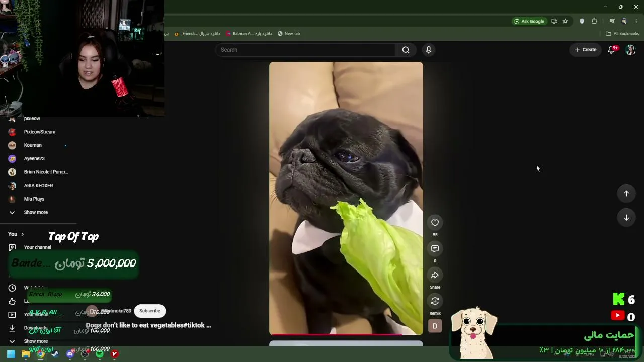Open the shield extension icon
Image resolution: width=644 pixels, height=362 pixels.
(582, 21)
